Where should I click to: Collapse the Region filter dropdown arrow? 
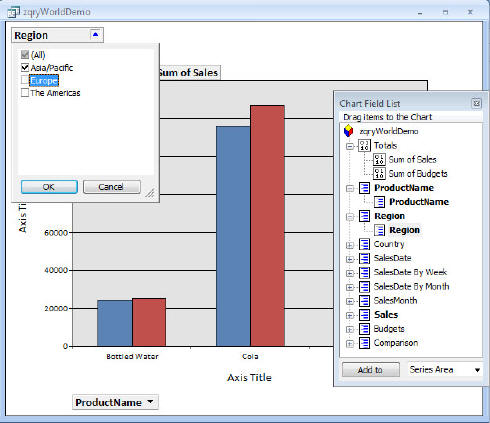coord(96,35)
